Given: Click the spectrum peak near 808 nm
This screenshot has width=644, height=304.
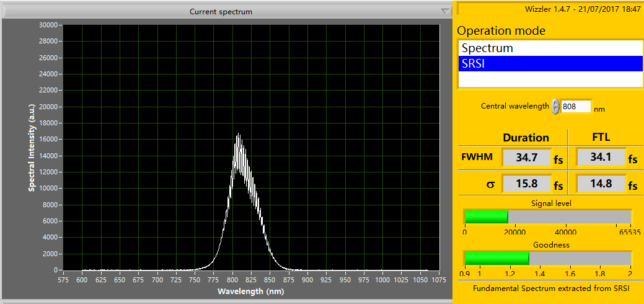Looking at the screenshot, I should 237,135.
